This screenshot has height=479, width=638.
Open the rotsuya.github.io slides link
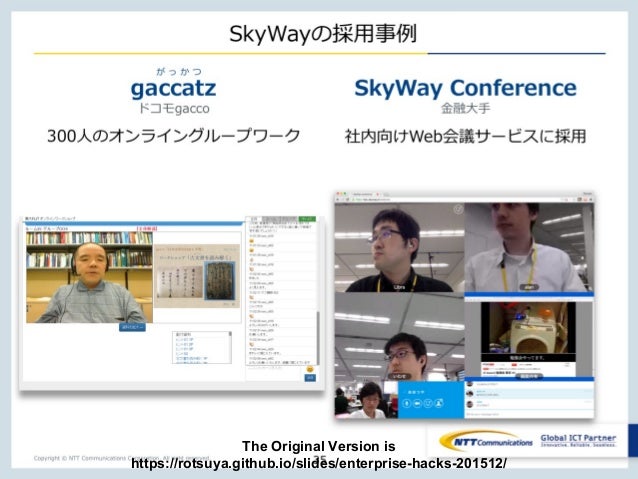point(319,463)
